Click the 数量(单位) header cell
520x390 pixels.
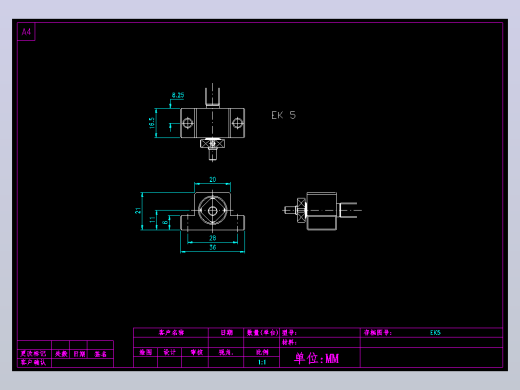(262, 333)
